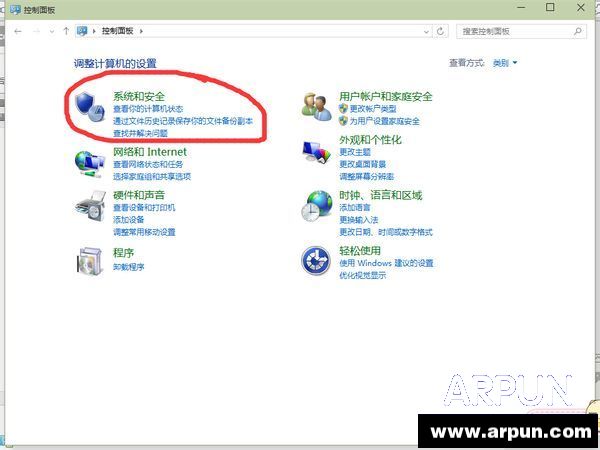Open recent locations dropdown arrow
The height and width of the screenshot is (450, 600).
click(x=52, y=31)
